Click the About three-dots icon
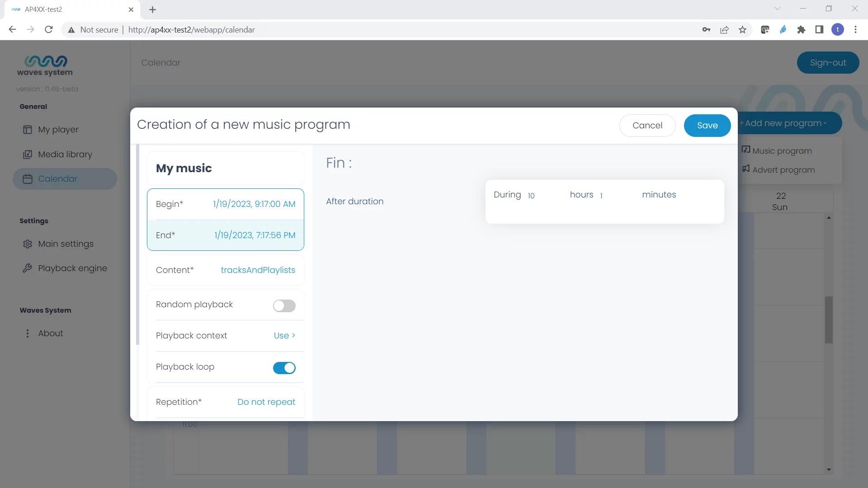 (28, 333)
